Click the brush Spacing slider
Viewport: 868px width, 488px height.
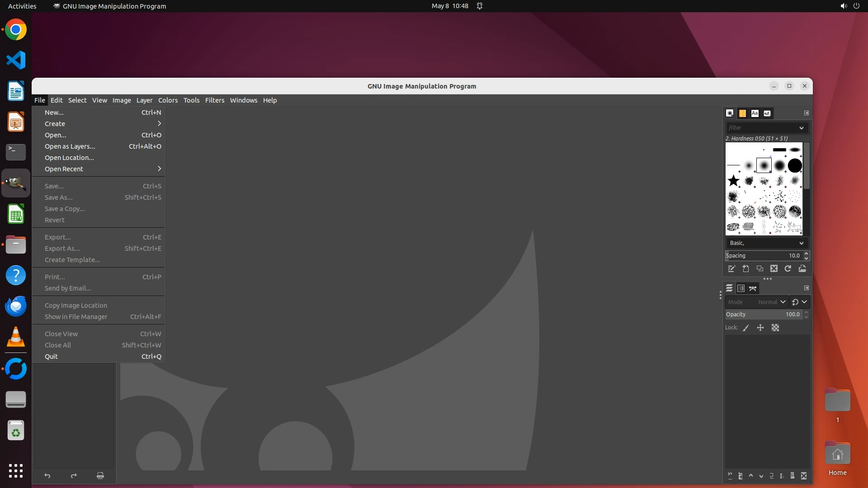763,256
